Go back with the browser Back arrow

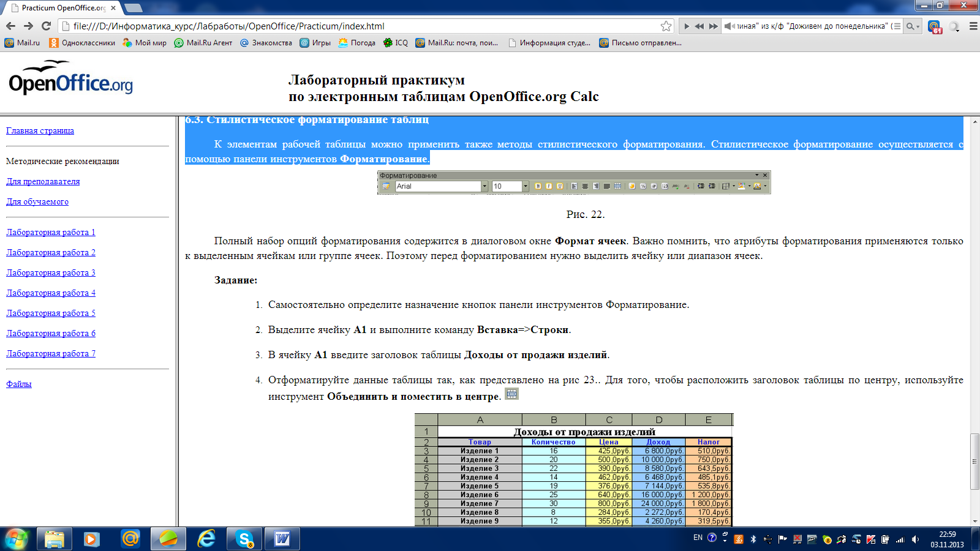pyautogui.click(x=10, y=26)
